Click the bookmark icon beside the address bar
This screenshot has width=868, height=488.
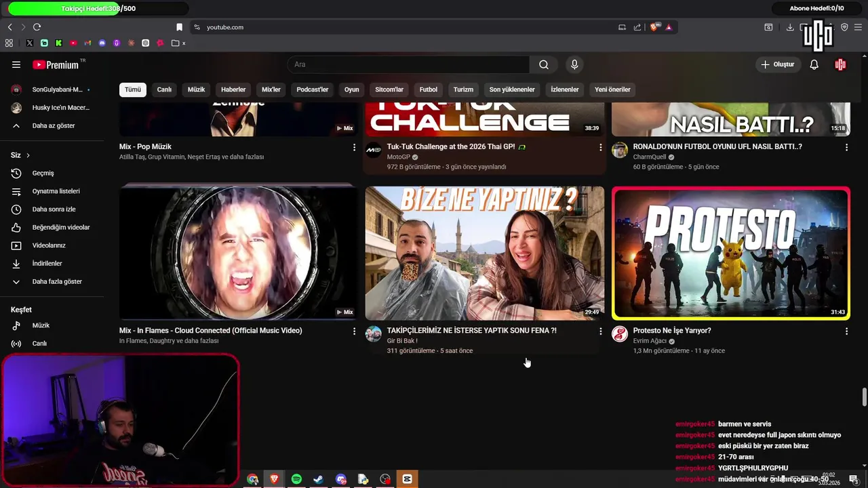(179, 27)
